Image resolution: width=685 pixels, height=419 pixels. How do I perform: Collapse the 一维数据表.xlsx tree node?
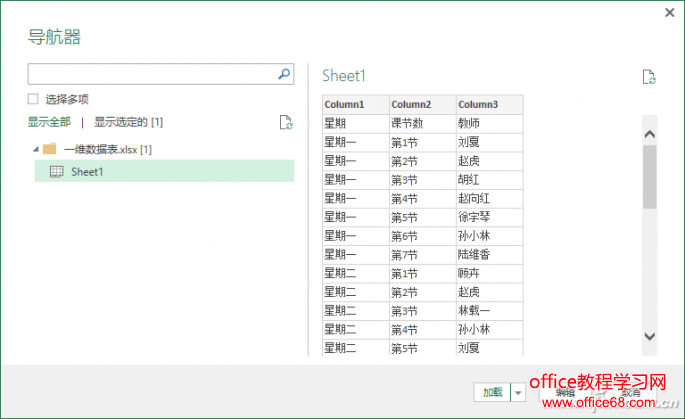pos(36,149)
